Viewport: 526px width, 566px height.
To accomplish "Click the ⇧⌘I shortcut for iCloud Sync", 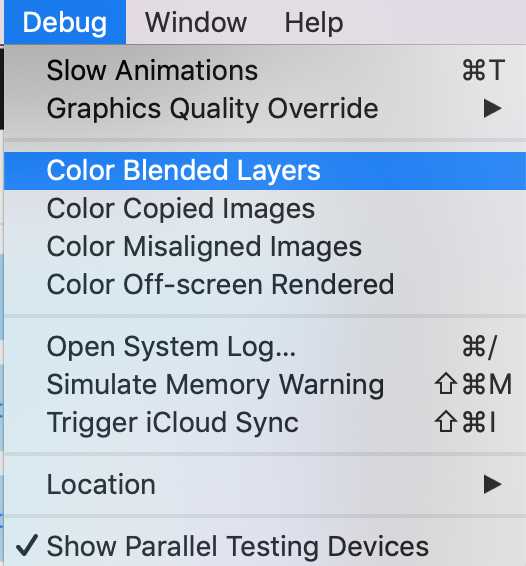I will 465,422.
